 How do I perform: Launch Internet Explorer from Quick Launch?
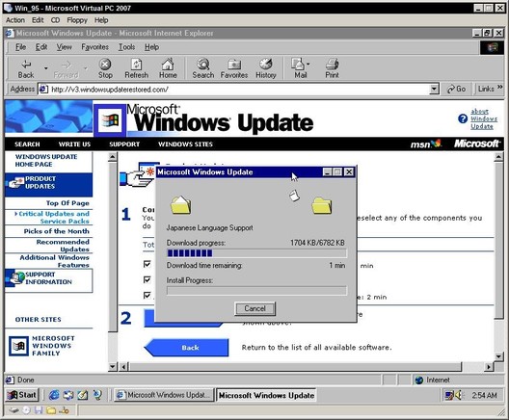coord(54,395)
